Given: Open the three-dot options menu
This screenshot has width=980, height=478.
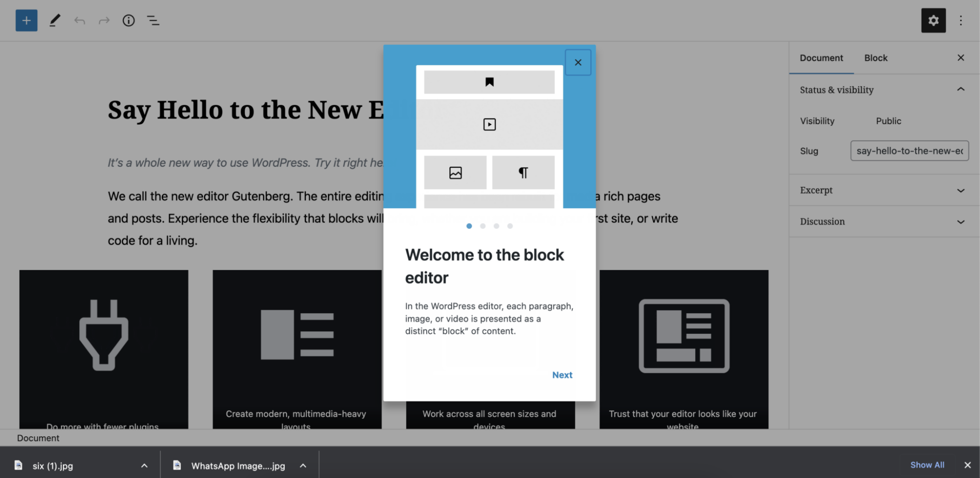Looking at the screenshot, I should click(x=961, y=21).
